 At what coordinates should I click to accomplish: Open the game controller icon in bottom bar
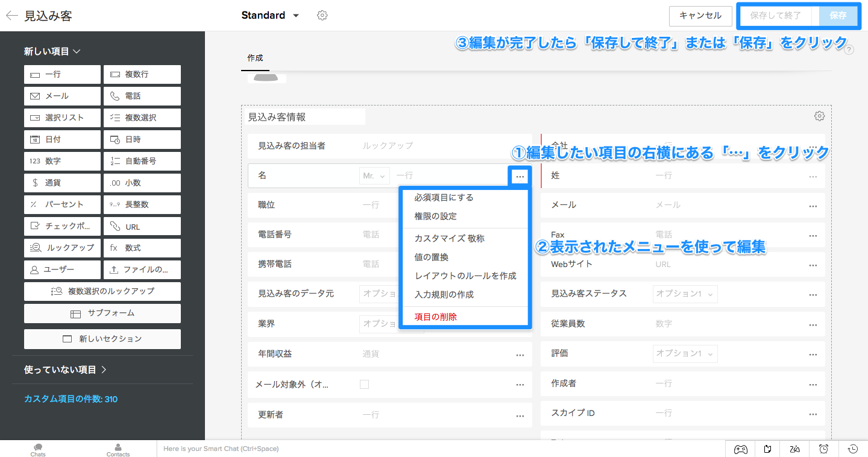tap(740, 449)
